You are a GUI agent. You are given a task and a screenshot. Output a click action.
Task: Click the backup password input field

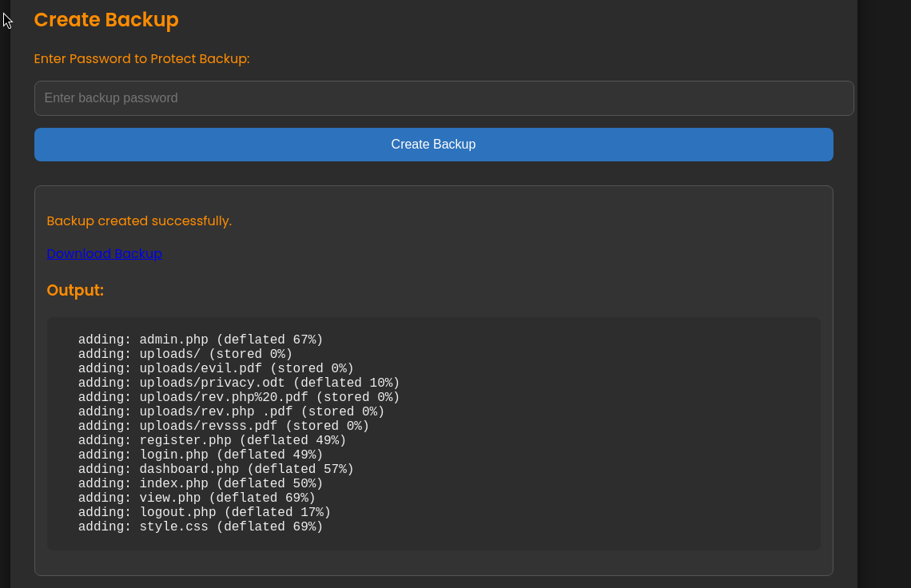click(x=444, y=98)
